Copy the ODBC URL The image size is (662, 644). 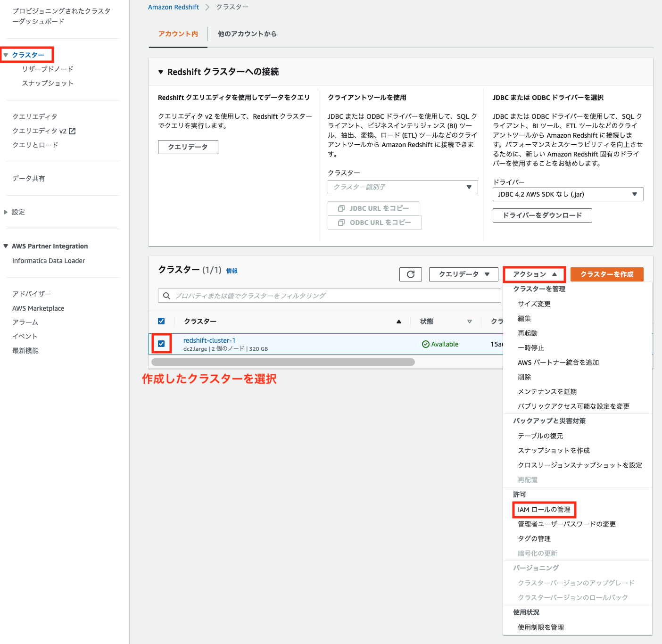374,222
